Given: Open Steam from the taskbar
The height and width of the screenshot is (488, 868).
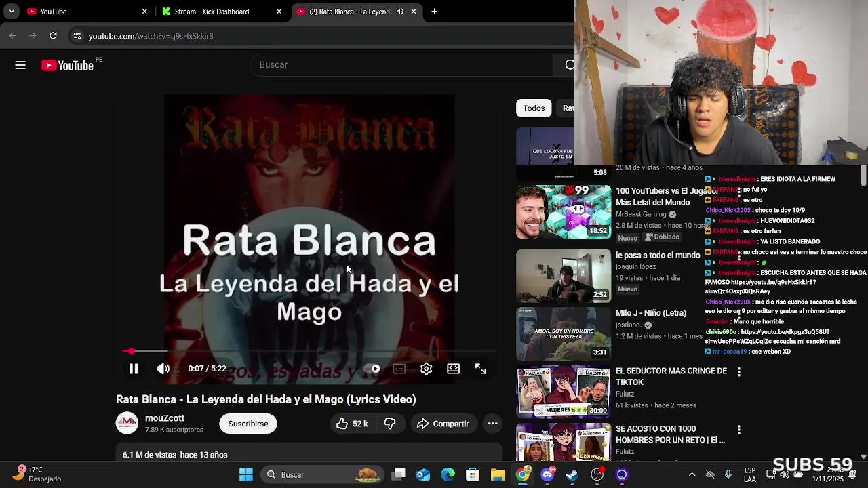Looking at the screenshot, I should coord(572,474).
